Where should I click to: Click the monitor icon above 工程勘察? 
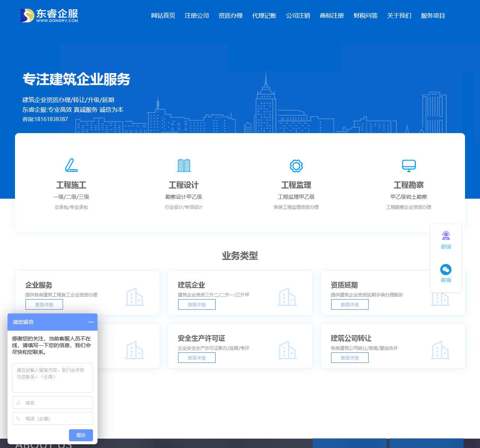(409, 165)
